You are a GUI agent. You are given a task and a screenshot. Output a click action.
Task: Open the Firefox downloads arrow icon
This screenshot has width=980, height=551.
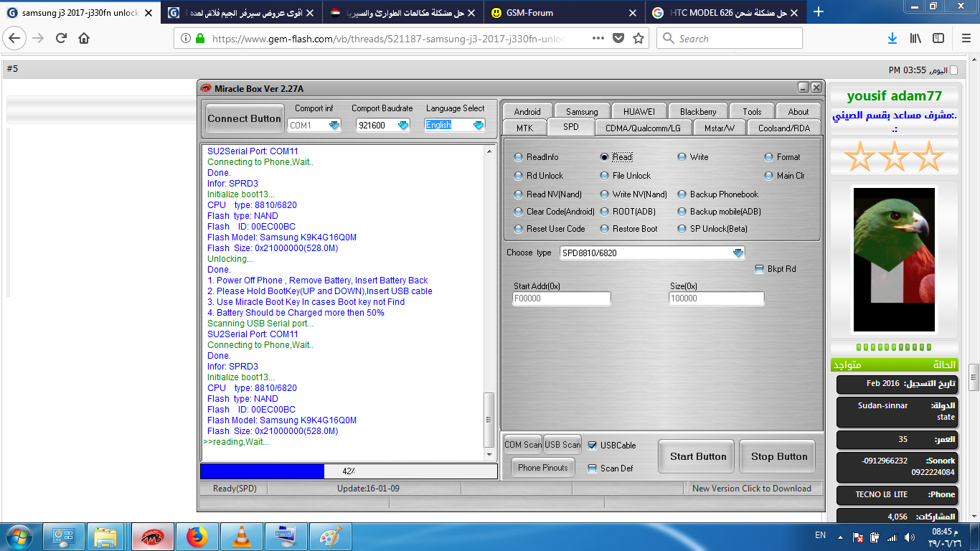892,39
